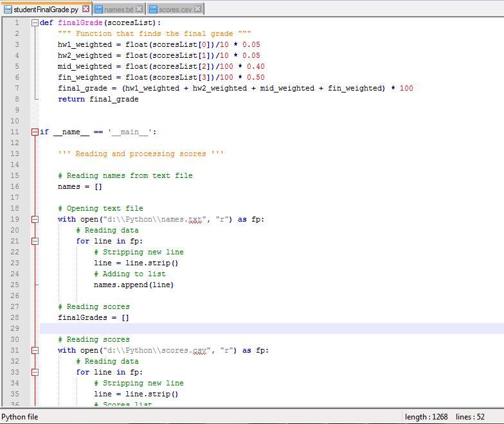
Task: Switch to the scores.csv tab
Action: 175,10
